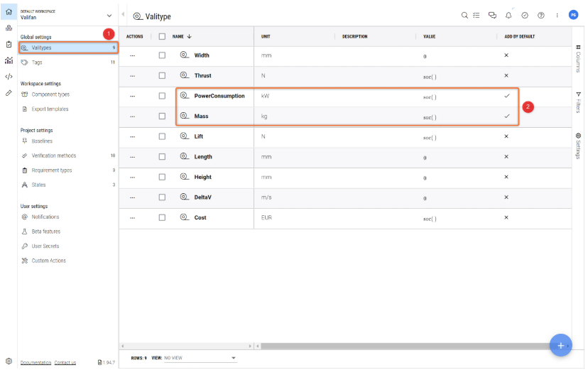Toggle the select-all checkbox in header
Viewport: 588px width, 370px height.
tap(162, 36)
